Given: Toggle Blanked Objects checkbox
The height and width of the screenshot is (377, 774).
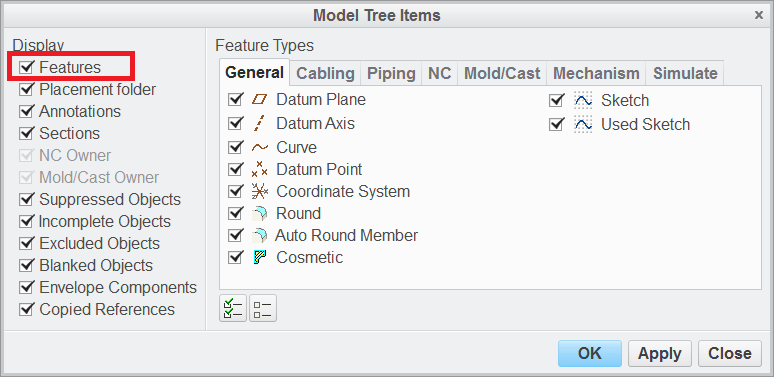Looking at the screenshot, I should (x=26, y=265).
